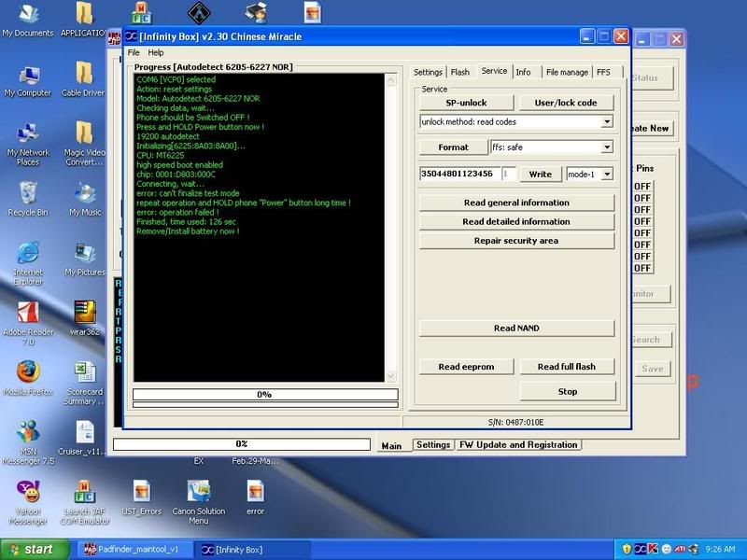Open the Windows start menu
This screenshot has height=560, width=747.
pos(35,550)
